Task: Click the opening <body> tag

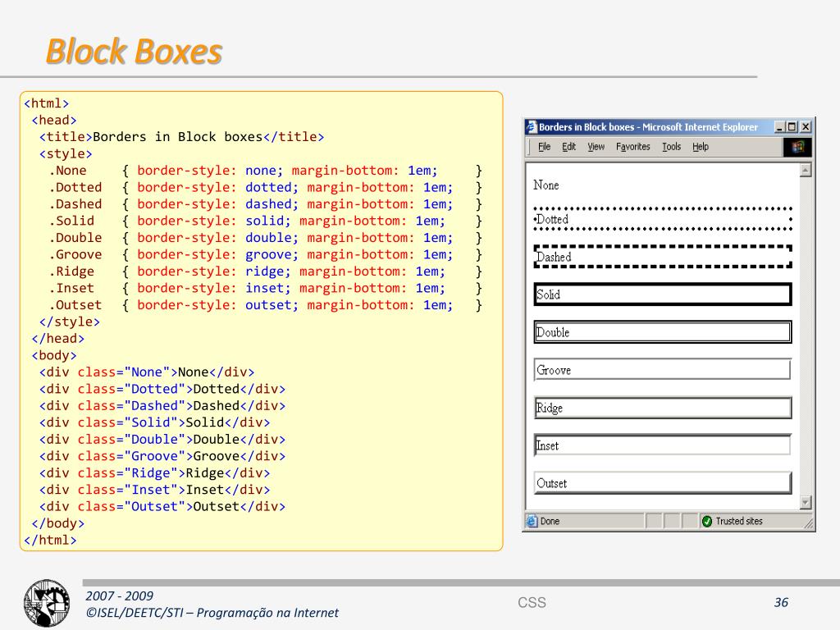Action: click(54, 356)
